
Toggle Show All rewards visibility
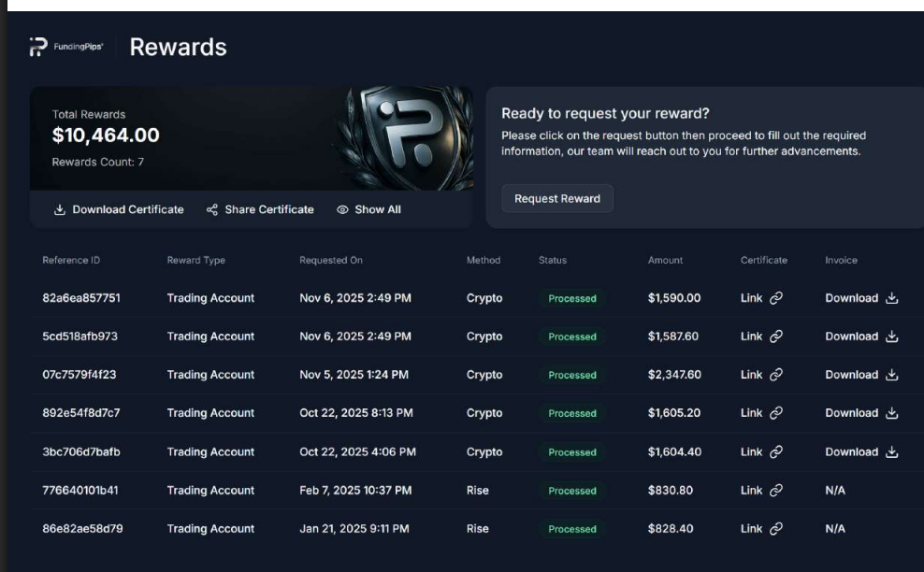coord(368,209)
